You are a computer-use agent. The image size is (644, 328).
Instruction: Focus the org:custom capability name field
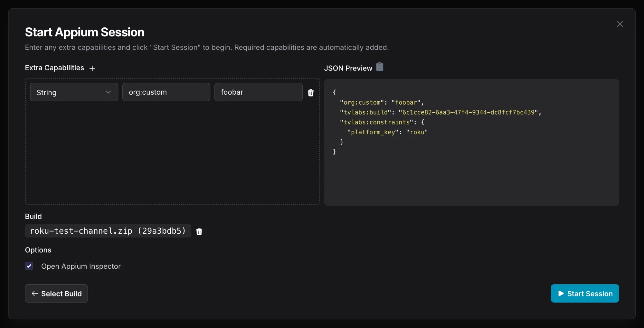[166, 92]
